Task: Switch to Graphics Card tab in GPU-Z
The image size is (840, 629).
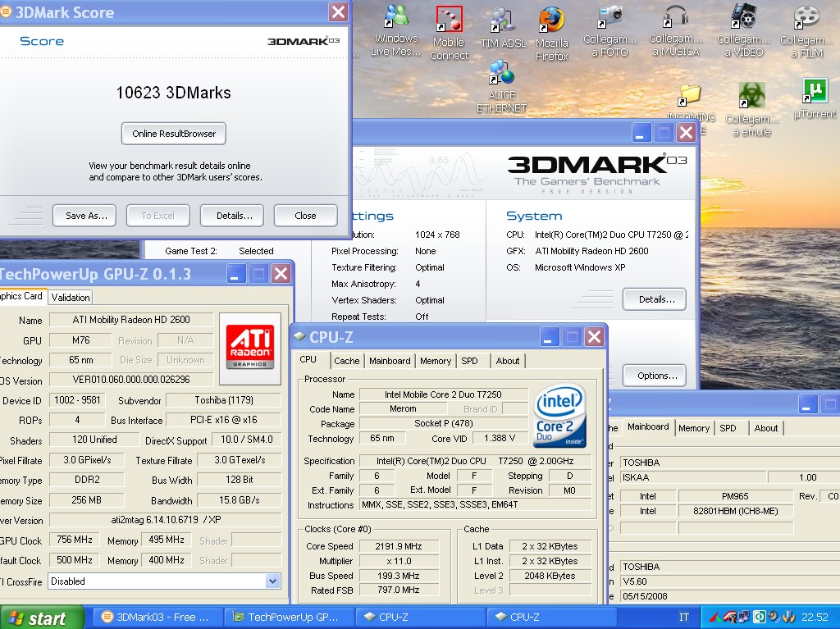Action: 21,296
